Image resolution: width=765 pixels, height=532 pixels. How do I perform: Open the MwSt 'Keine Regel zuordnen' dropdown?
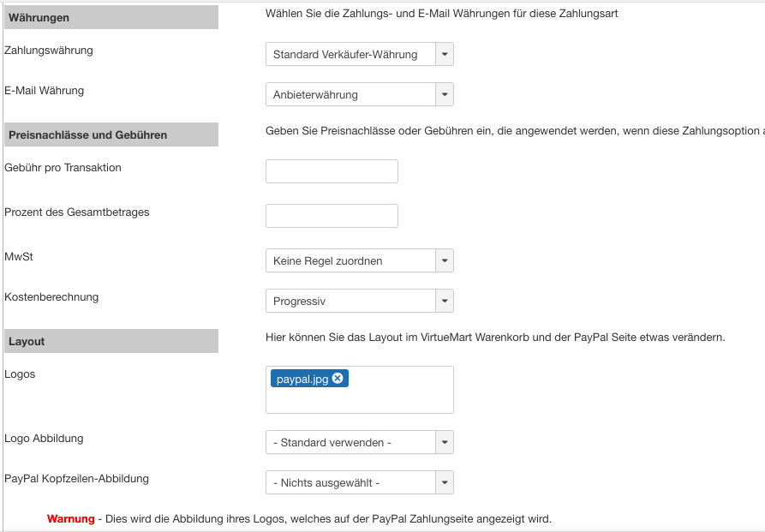pos(359,260)
